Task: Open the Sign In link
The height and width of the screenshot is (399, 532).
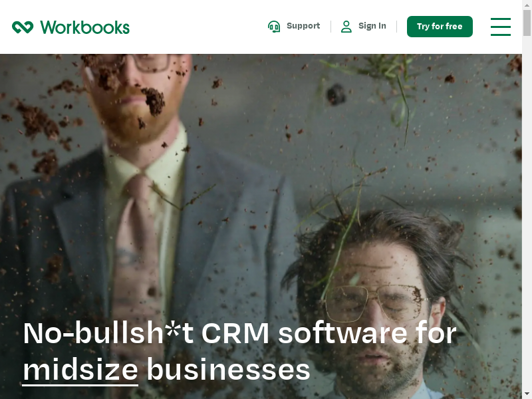Action: [372, 26]
